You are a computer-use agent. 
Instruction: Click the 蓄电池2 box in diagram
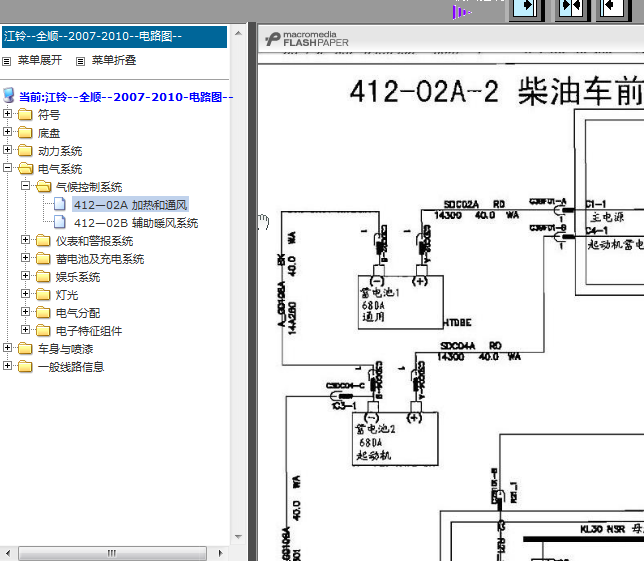pyautogui.click(x=395, y=439)
